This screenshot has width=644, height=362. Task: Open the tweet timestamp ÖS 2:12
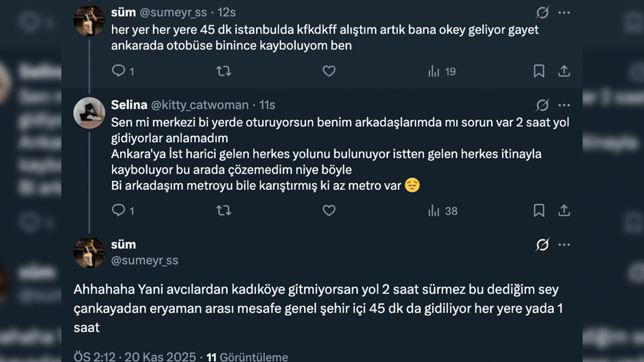95,356
